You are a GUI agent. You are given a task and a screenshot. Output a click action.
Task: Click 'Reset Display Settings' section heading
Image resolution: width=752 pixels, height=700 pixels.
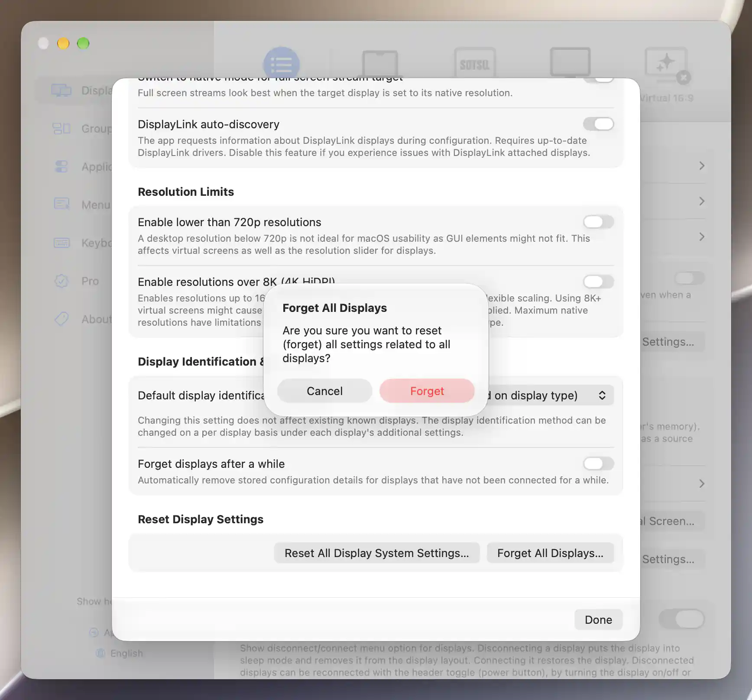(x=201, y=519)
